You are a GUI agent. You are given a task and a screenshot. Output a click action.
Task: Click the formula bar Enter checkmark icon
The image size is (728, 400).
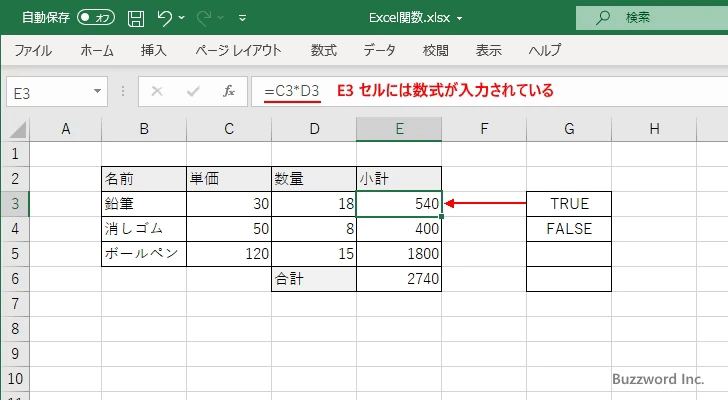click(x=193, y=91)
